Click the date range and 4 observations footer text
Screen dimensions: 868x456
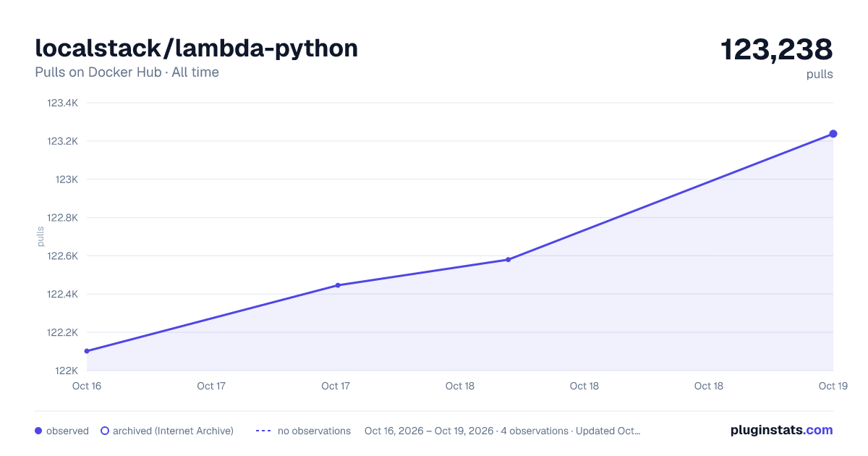pos(503,431)
